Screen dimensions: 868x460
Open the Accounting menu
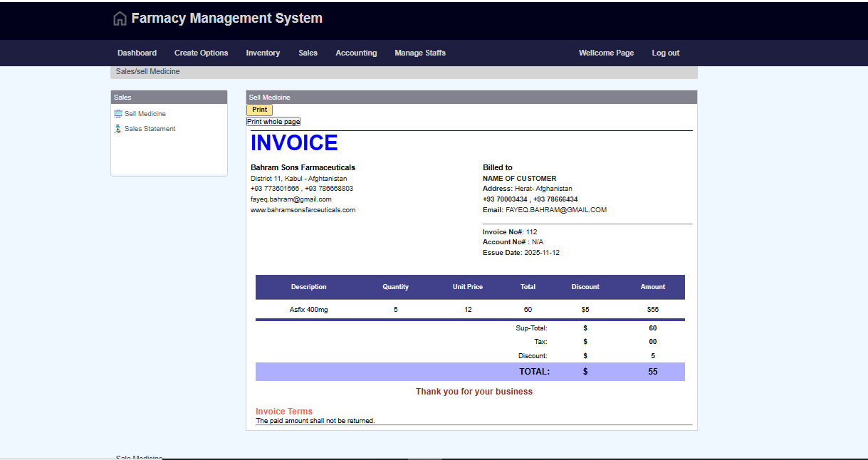356,53
